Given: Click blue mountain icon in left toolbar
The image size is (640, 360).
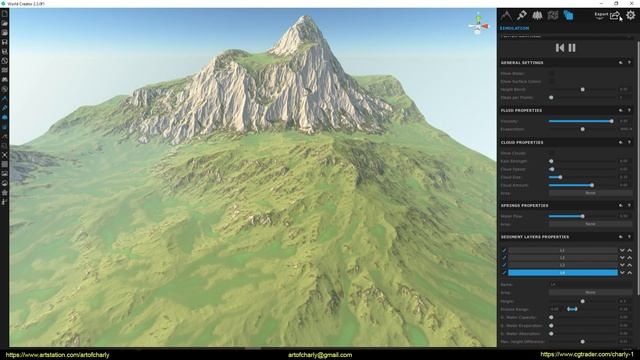Looking at the screenshot, I should (4, 99).
